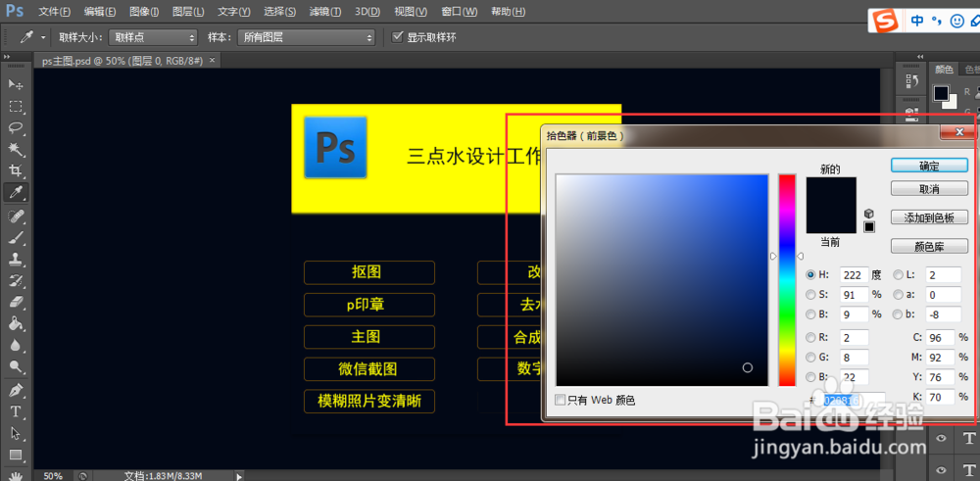The image size is (980, 481).
Task: Select the Pen tool
Action: 16,391
